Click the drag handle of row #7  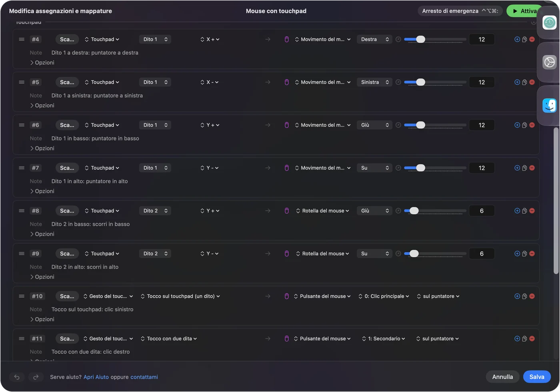click(x=22, y=168)
